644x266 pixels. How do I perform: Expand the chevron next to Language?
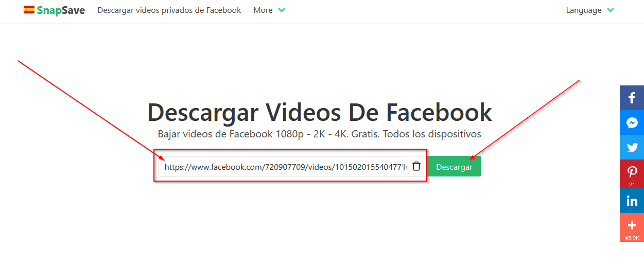(x=611, y=10)
